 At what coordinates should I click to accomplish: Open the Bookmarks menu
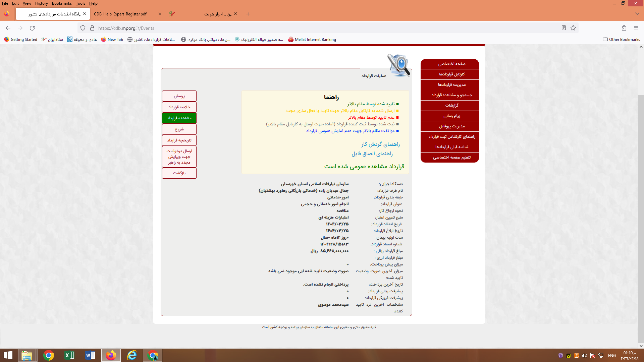point(62,3)
